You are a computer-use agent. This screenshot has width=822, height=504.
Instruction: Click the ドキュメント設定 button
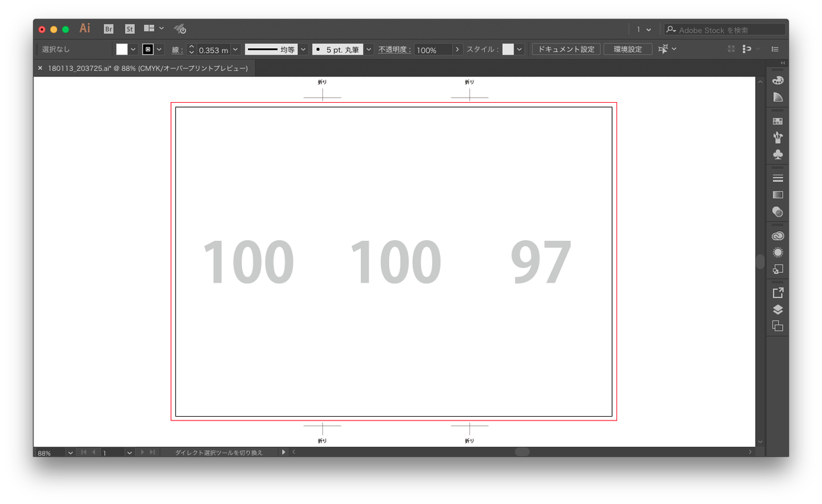[565, 49]
